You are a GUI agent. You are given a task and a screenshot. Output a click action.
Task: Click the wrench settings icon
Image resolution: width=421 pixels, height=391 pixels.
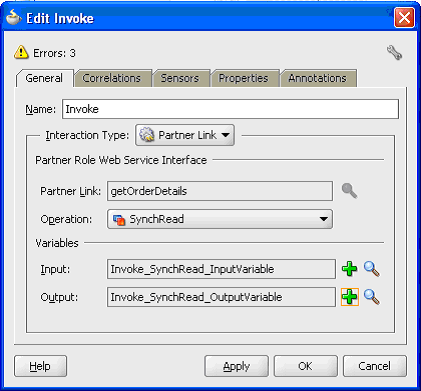(x=394, y=53)
